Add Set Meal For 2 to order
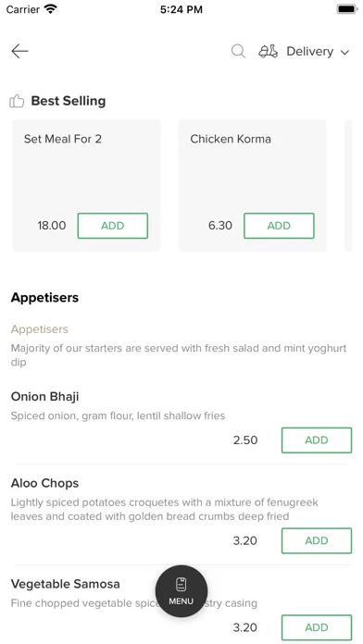The image size is (363, 644). tap(113, 226)
